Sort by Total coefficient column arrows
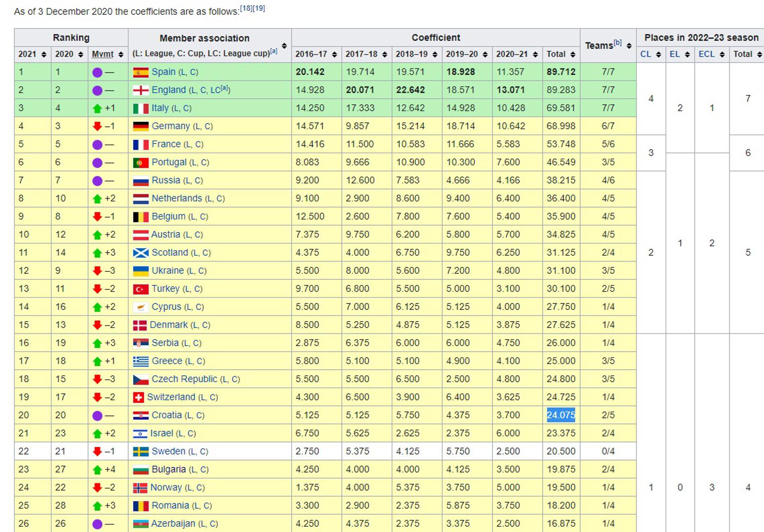Viewport: 764px width, 532px height. pyautogui.click(x=573, y=55)
